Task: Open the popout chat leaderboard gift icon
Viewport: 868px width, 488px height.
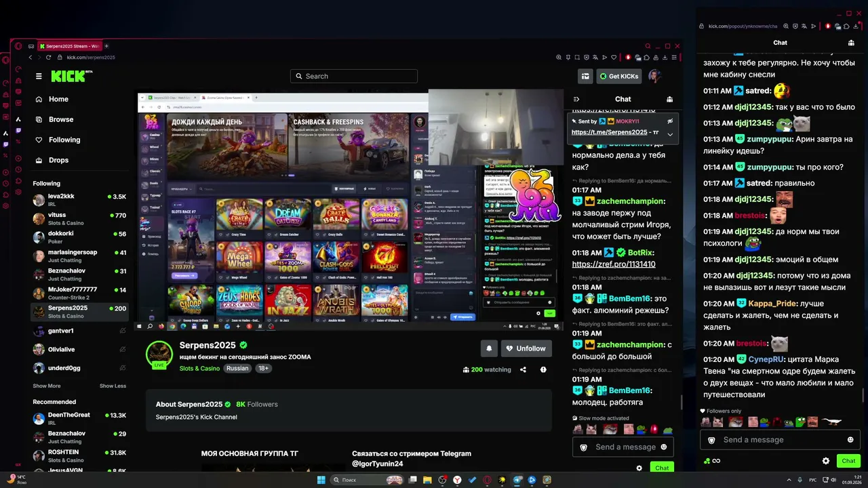Action: click(851, 43)
